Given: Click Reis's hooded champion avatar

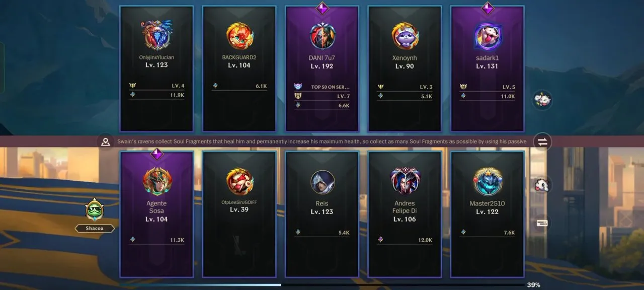Looking at the screenshot, I should (x=323, y=182).
